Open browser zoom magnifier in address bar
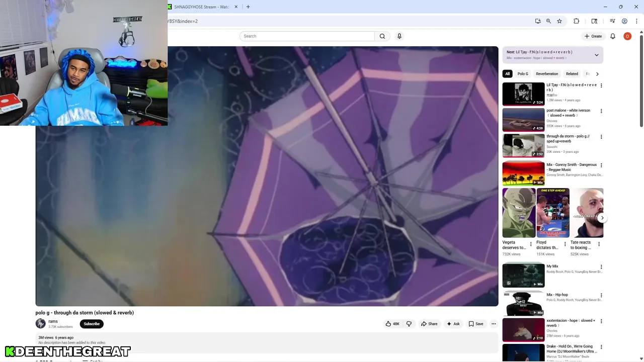Image resolution: width=644 pixels, height=362 pixels. pos(548,21)
